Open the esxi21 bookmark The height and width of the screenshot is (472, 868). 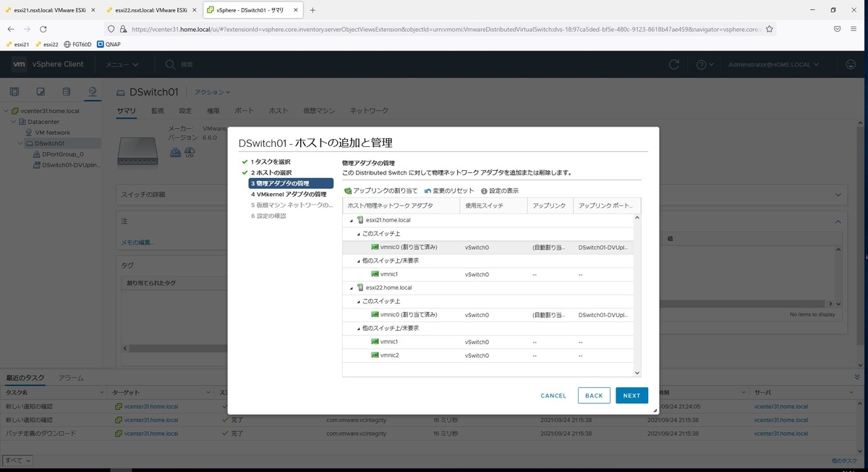tap(17, 44)
